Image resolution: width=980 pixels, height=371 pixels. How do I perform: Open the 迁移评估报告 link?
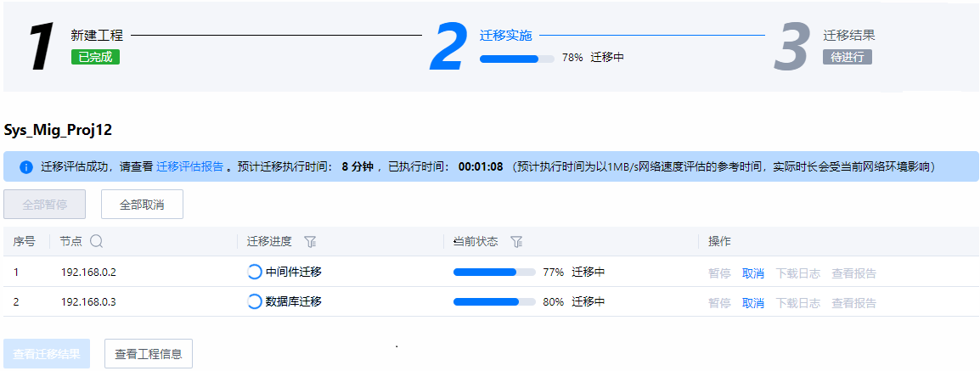[x=189, y=166]
